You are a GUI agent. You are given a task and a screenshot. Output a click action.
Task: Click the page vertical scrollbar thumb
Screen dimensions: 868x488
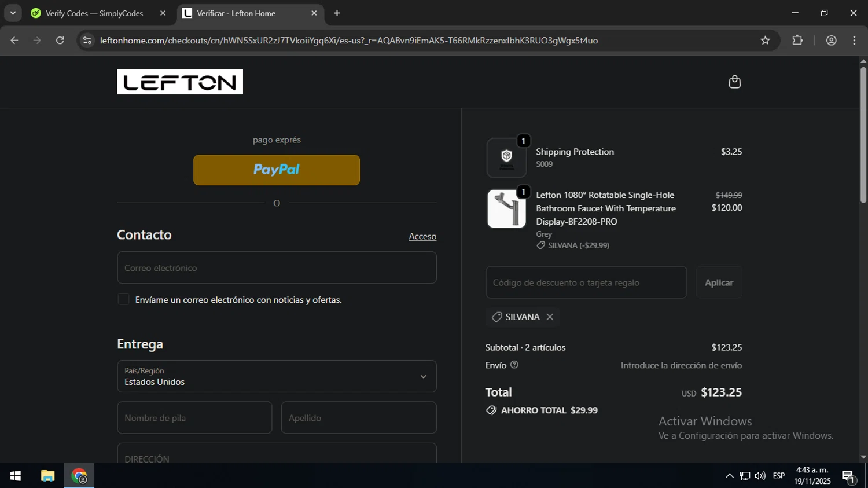863,134
